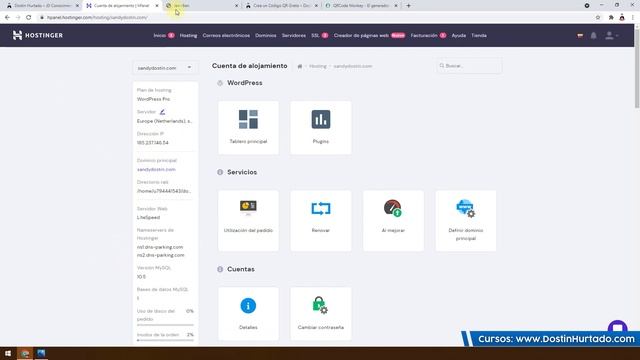Close the Cuenta de alojamiento tab
Viewport: 640px width, 360px height.
coord(157,6)
